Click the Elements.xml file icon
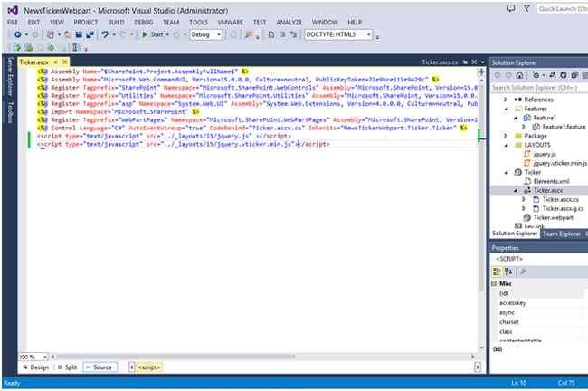The height and width of the screenshot is (391, 588). (527, 181)
